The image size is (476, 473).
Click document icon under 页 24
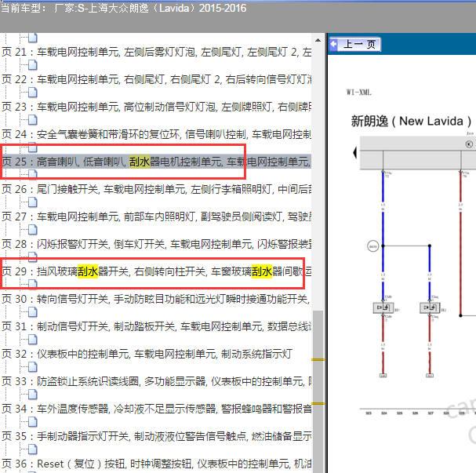(x=32, y=147)
